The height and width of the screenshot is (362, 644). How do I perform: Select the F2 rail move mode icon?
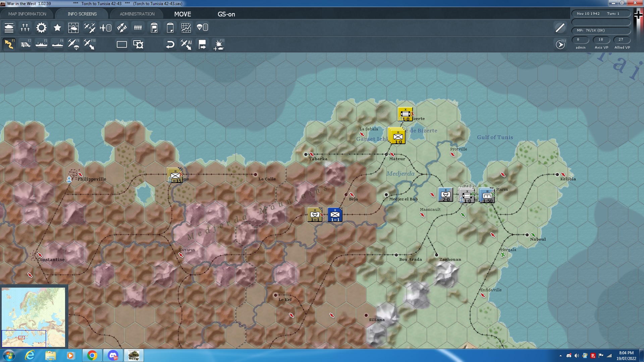point(25,44)
